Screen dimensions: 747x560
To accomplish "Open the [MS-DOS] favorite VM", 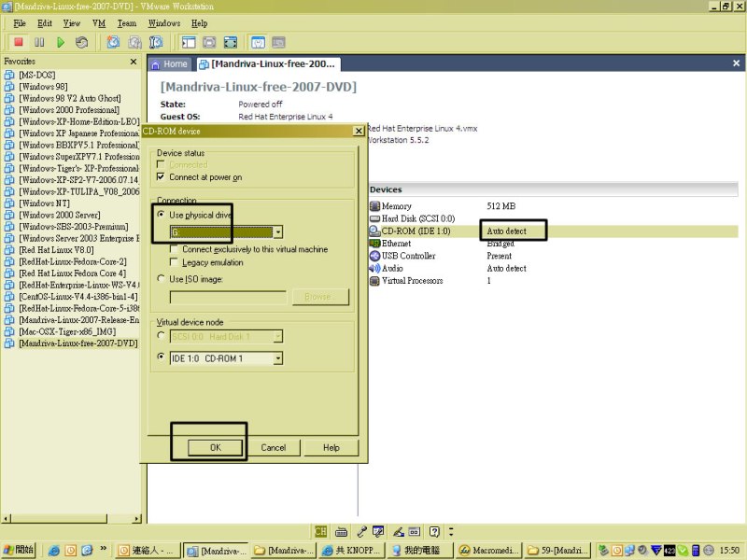I will tap(36, 75).
